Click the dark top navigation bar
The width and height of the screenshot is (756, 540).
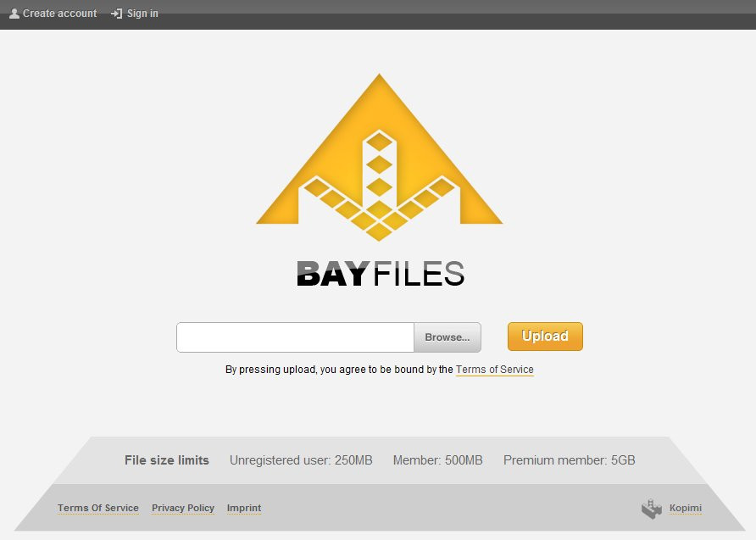pyautogui.click(x=424, y=13)
